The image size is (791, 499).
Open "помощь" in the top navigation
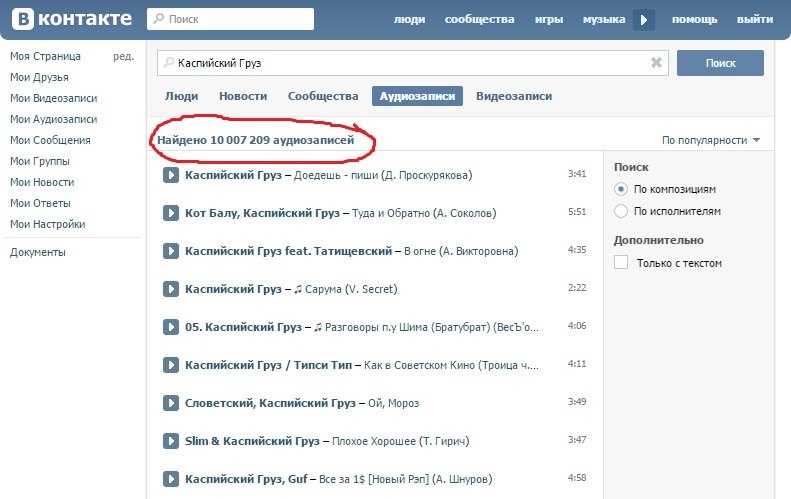click(694, 19)
